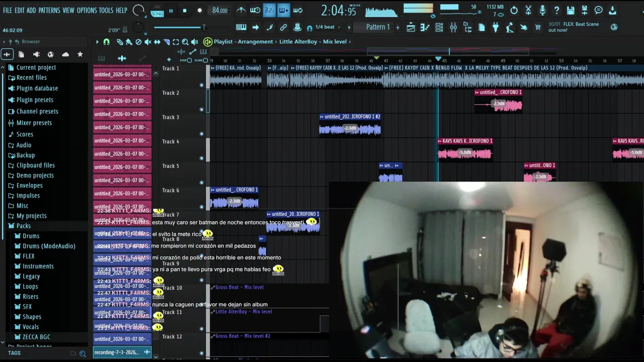Save project with the floppy disk icon
Image resolution: width=644 pixels, height=362 pixels.
coord(571,10)
